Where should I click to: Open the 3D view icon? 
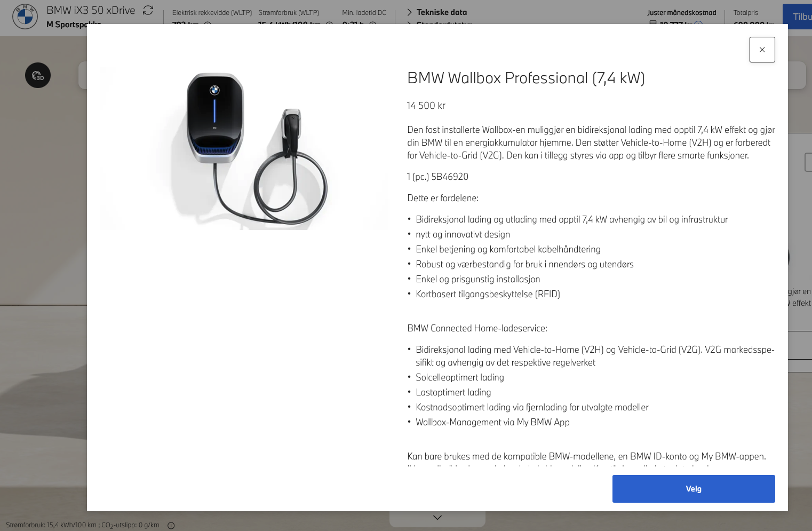(x=38, y=75)
